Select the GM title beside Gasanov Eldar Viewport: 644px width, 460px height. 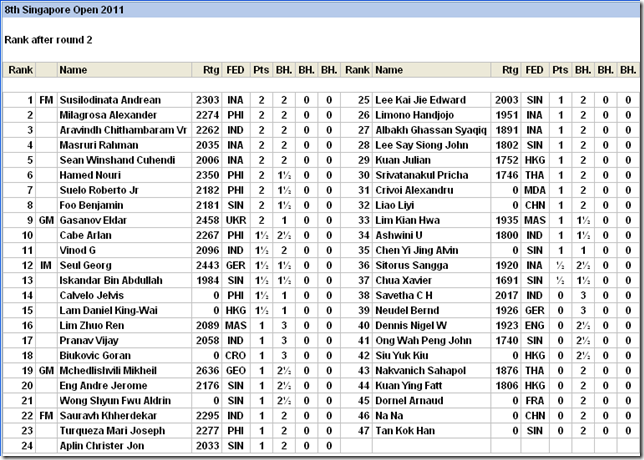point(46,221)
